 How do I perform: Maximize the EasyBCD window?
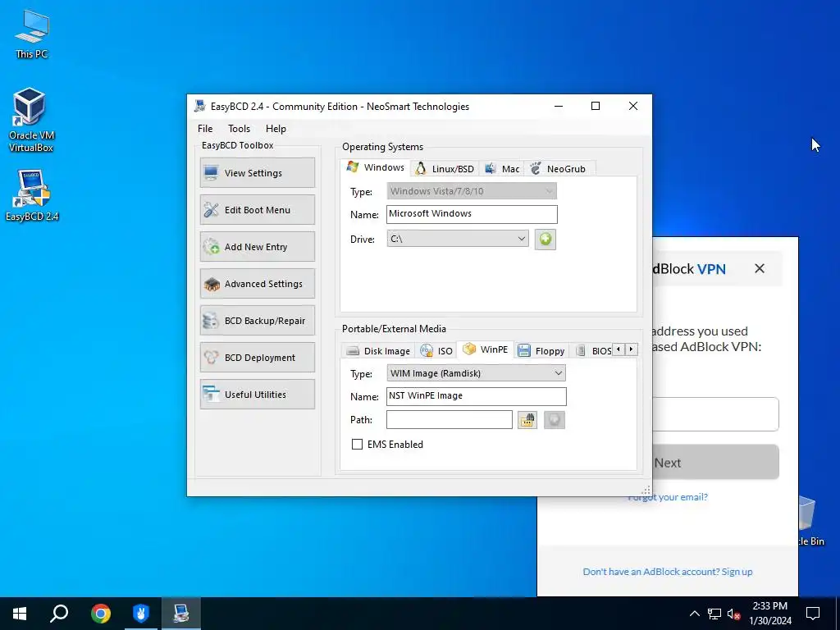(596, 106)
